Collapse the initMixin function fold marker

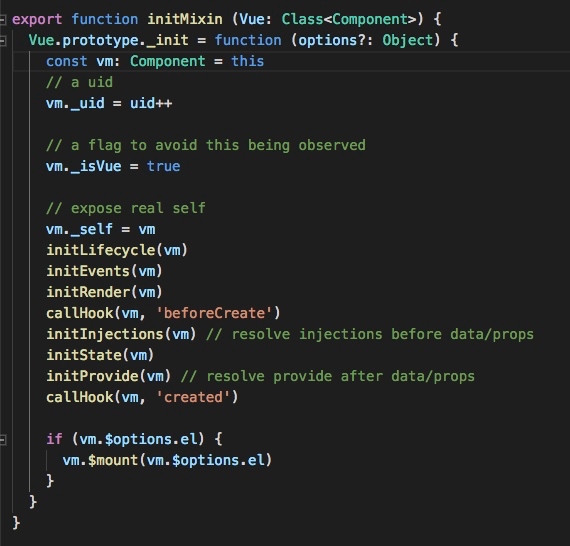[3, 20]
